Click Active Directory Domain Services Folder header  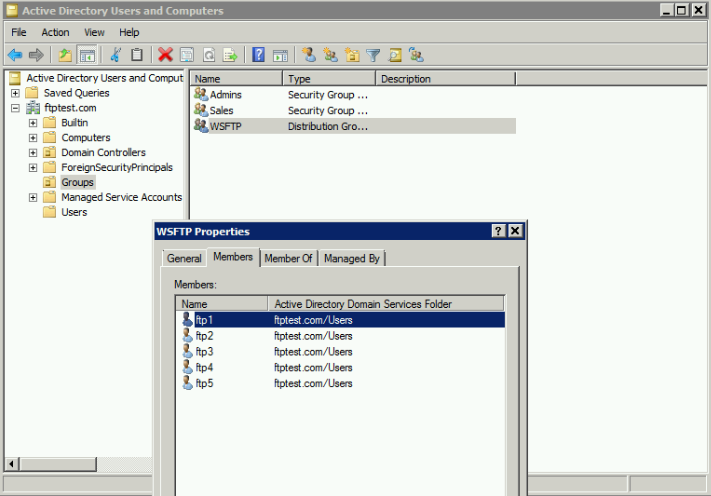point(386,304)
